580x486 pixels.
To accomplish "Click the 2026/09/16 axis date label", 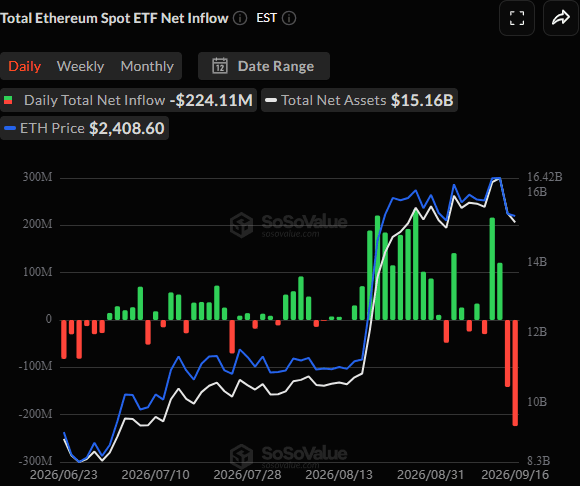I will click(x=515, y=475).
